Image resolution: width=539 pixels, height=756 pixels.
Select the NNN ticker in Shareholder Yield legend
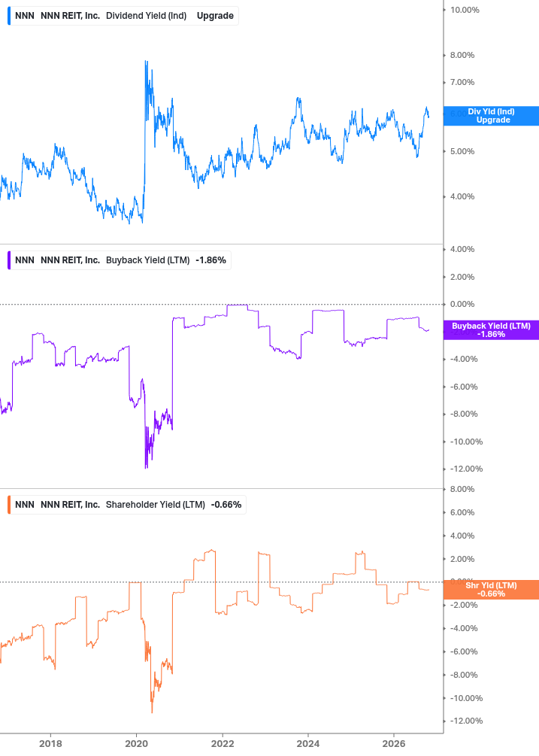25,504
